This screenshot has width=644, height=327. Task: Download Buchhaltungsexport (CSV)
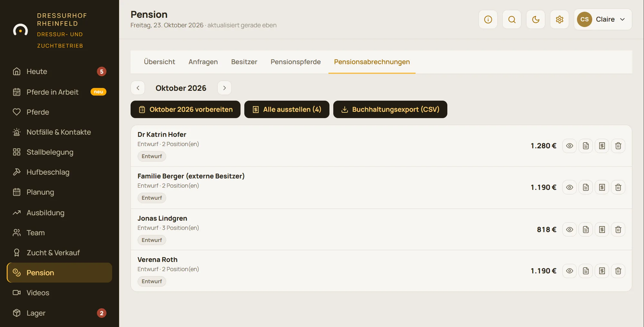click(x=390, y=109)
